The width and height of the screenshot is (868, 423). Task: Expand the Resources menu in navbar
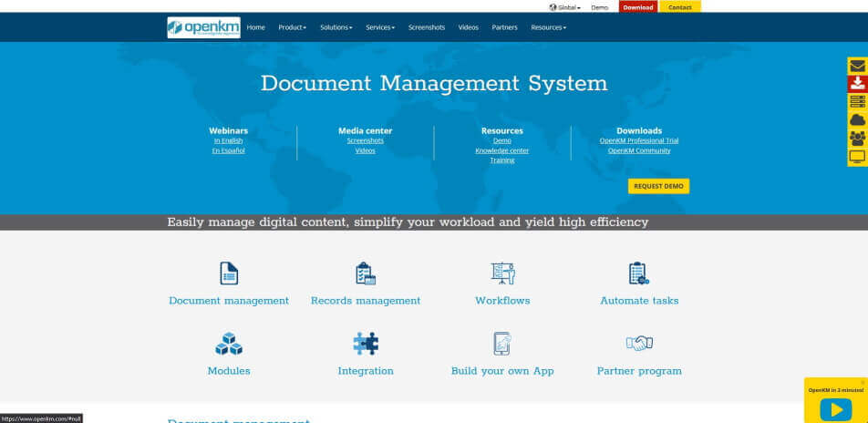click(x=549, y=27)
